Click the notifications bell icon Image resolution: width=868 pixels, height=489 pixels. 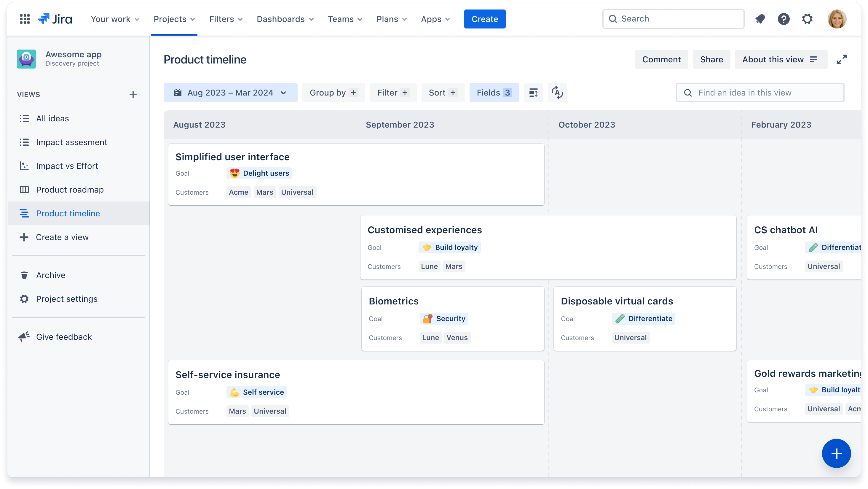coord(761,18)
